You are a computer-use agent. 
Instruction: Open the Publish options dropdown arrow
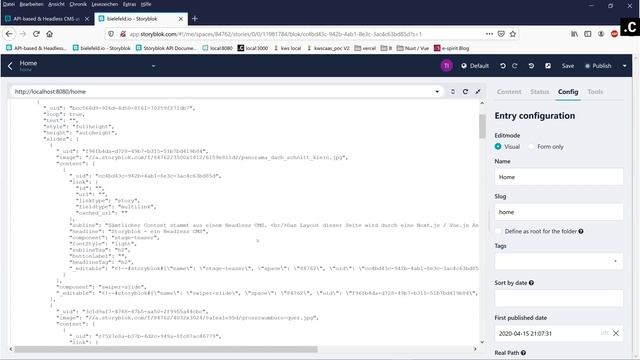(x=624, y=66)
